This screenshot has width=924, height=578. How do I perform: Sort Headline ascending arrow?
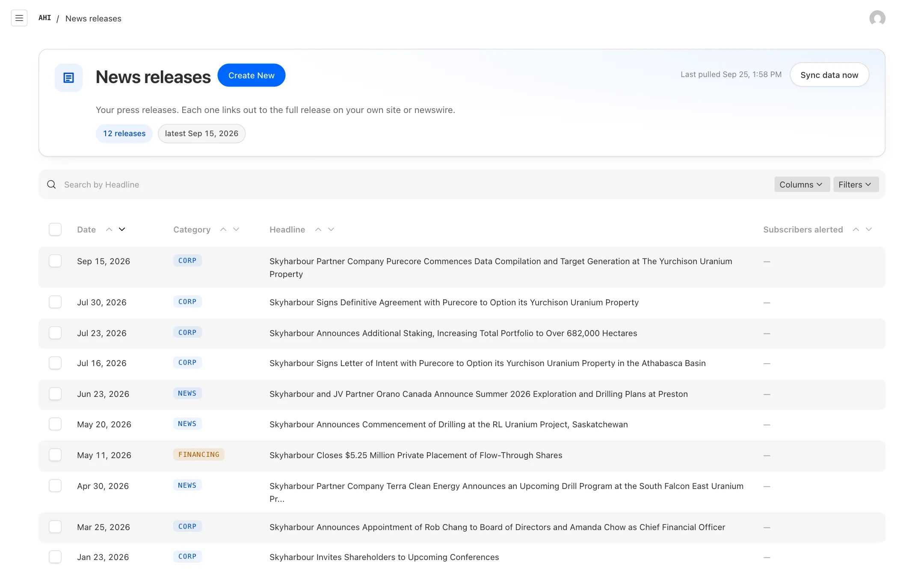click(x=318, y=229)
